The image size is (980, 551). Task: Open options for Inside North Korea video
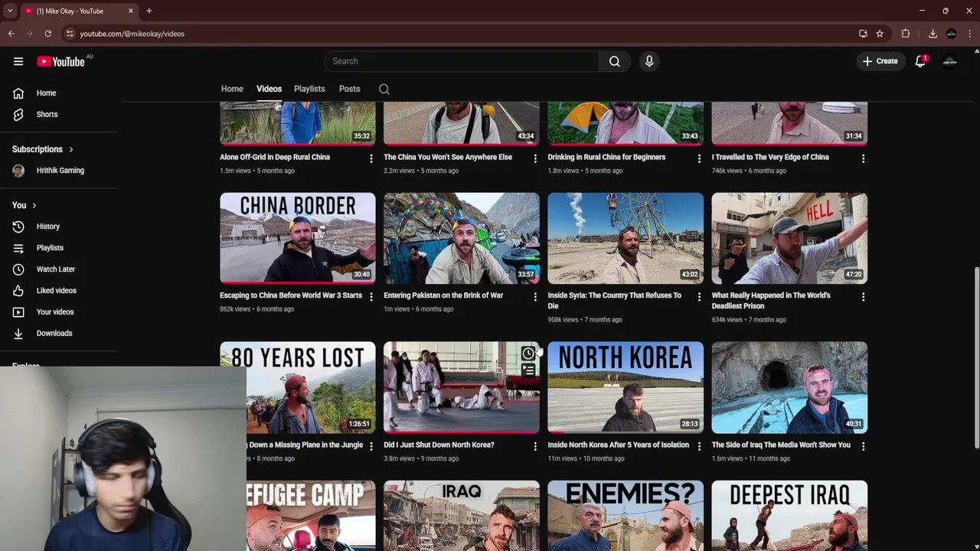point(699,446)
